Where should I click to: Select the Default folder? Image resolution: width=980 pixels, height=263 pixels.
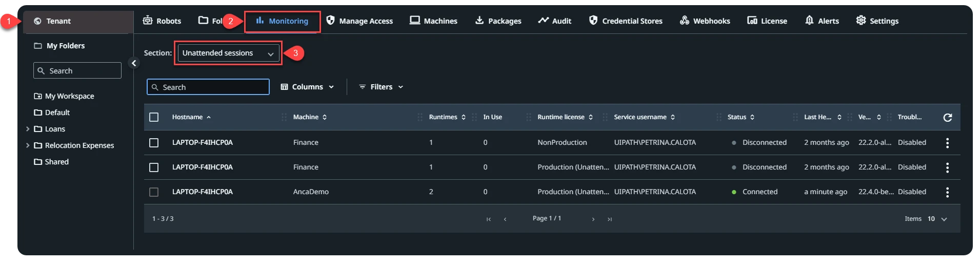point(52,112)
